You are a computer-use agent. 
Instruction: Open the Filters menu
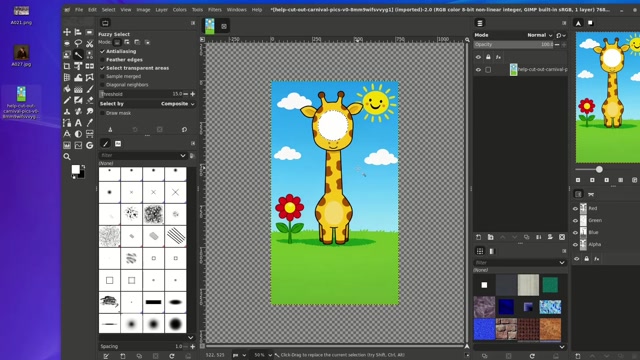click(x=214, y=10)
